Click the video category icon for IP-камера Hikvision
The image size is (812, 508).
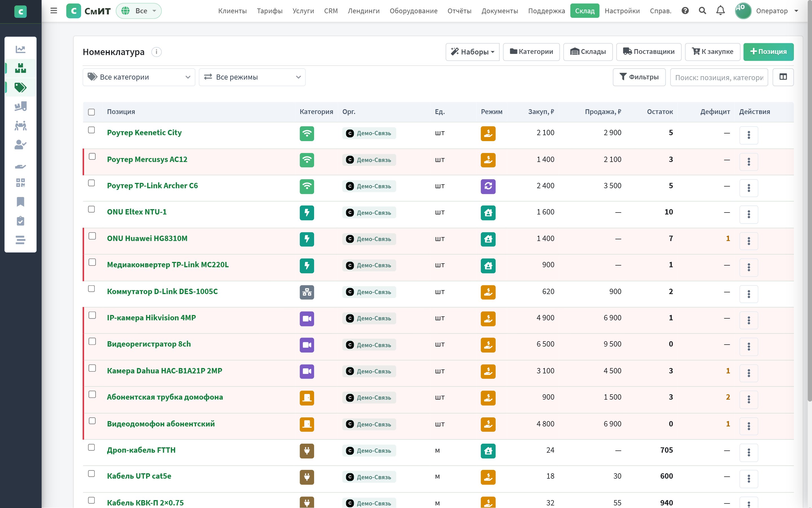click(x=307, y=319)
